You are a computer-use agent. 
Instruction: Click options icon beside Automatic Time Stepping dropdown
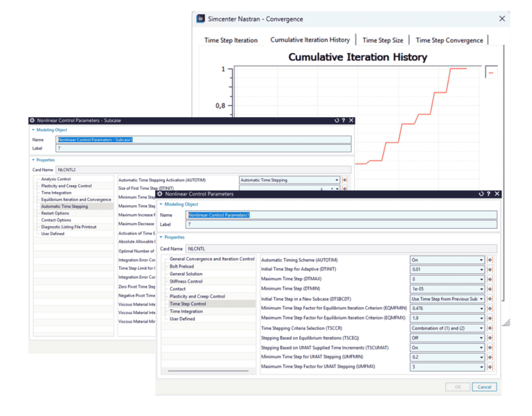tap(345, 180)
